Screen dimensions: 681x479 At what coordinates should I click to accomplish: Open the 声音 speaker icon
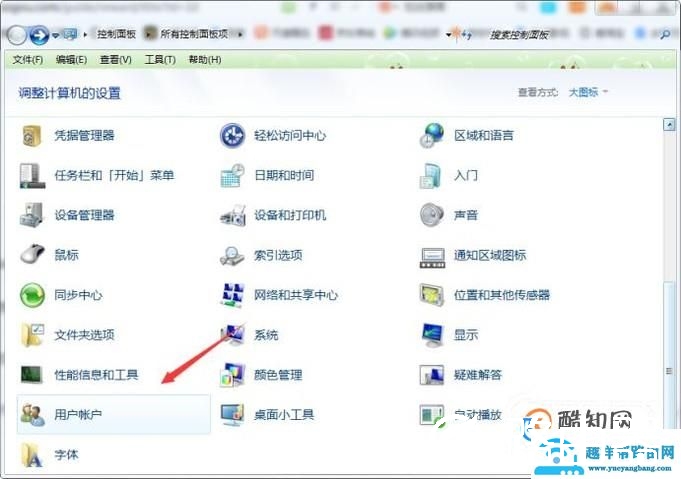(x=432, y=215)
